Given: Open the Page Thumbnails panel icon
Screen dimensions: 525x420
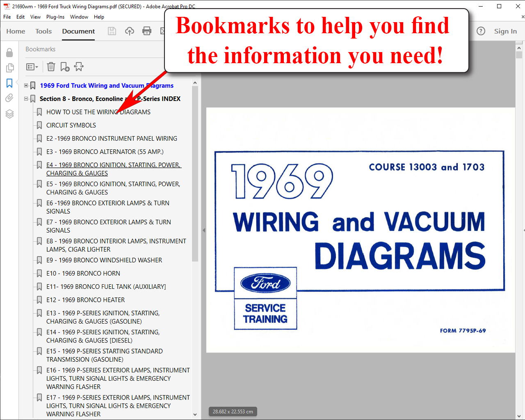Looking at the screenshot, I should [x=9, y=68].
